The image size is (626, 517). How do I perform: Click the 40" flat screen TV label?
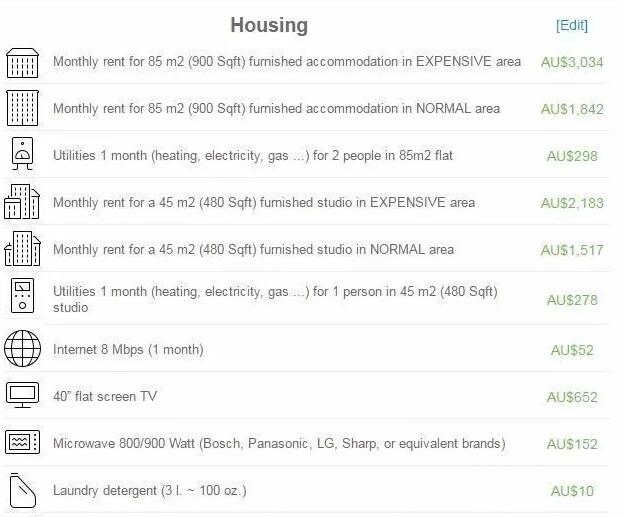pyautogui.click(x=105, y=396)
